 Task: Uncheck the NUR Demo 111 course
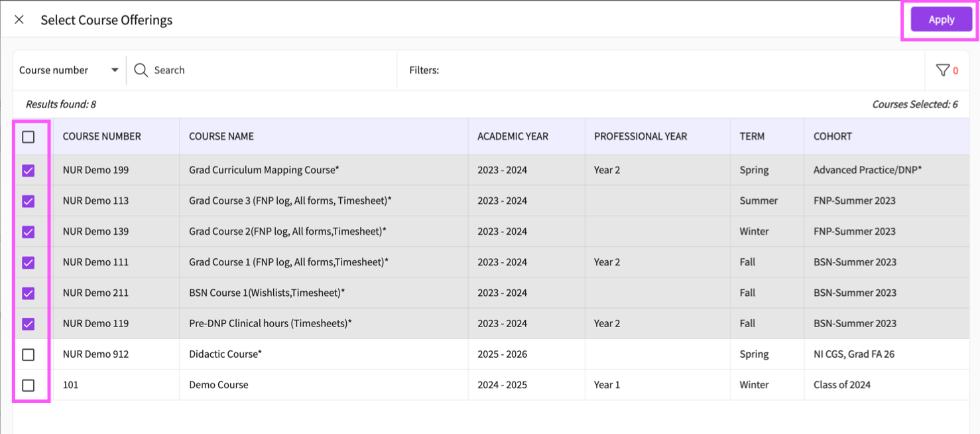(29, 263)
